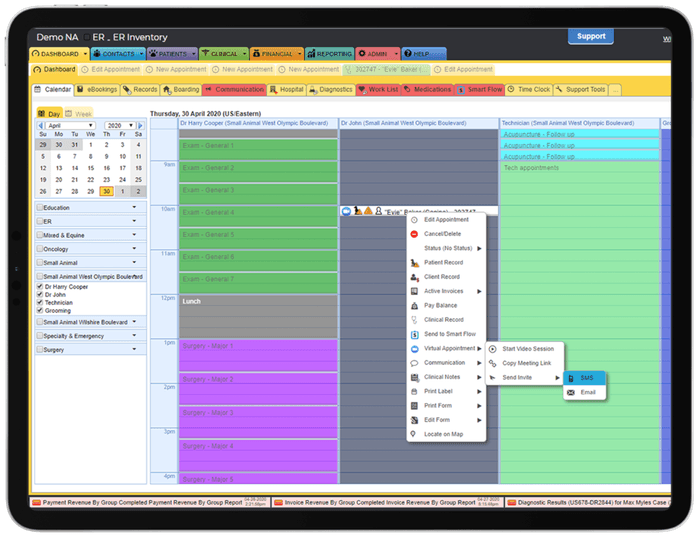Click the Send to Smart Flow icon
The image size is (700, 538).
pos(415,334)
